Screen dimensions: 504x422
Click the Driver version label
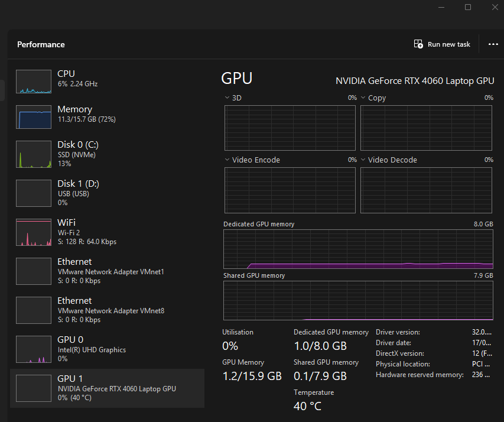pos(398,332)
